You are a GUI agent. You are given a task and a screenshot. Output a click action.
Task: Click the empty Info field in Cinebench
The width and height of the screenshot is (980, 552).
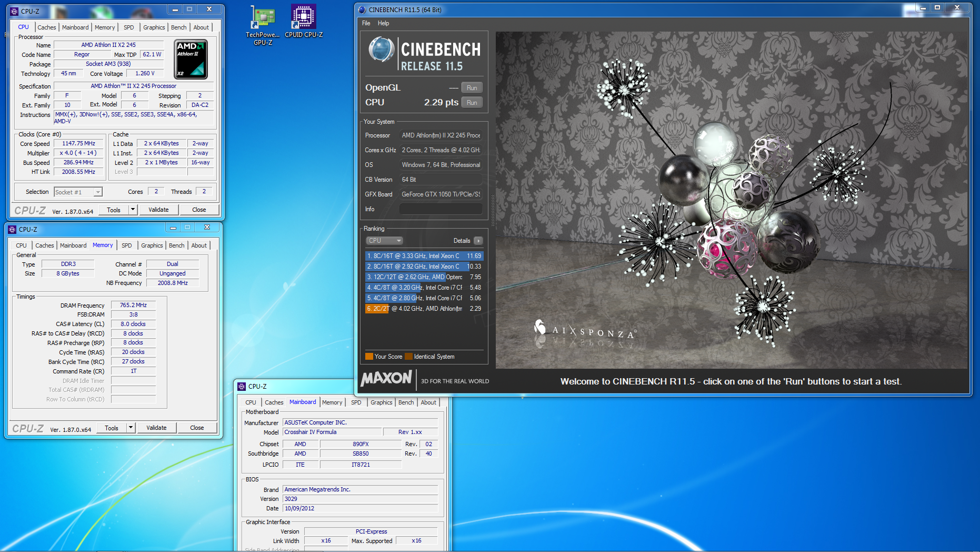pos(441,209)
